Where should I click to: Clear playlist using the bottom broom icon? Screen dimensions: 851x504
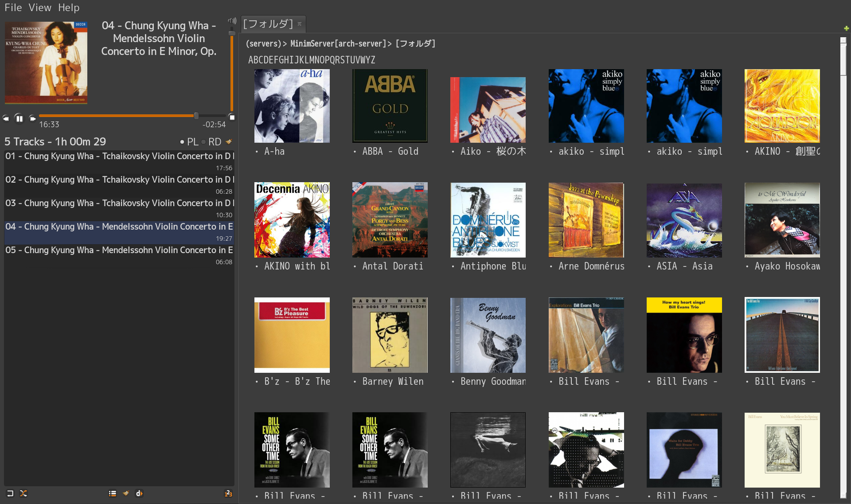point(126,493)
